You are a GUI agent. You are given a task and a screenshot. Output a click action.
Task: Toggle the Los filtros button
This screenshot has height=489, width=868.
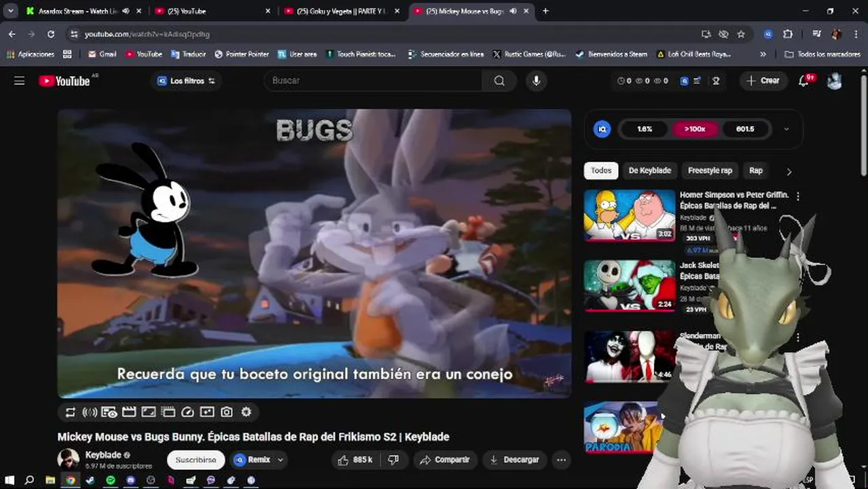pos(186,81)
